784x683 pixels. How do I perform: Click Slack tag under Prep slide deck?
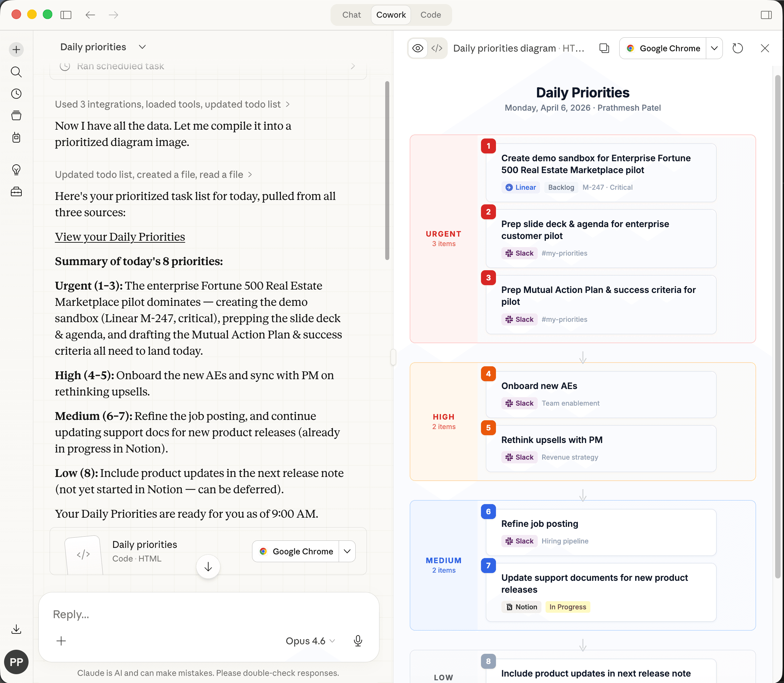coord(519,253)
